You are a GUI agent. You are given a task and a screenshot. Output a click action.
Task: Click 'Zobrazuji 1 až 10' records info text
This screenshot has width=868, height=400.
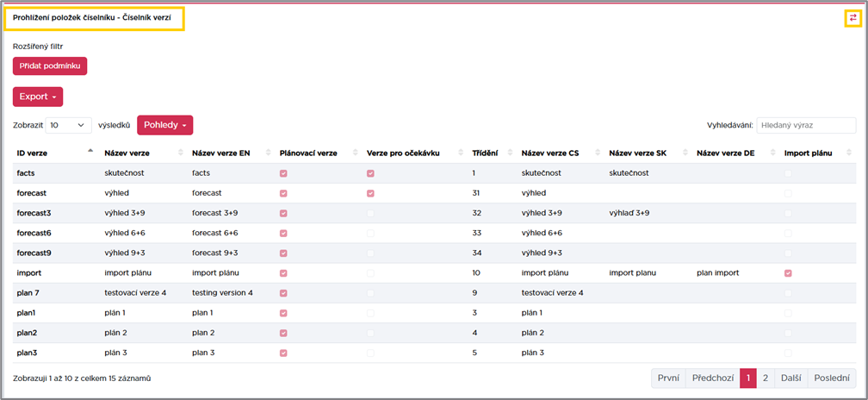[82, 378]
